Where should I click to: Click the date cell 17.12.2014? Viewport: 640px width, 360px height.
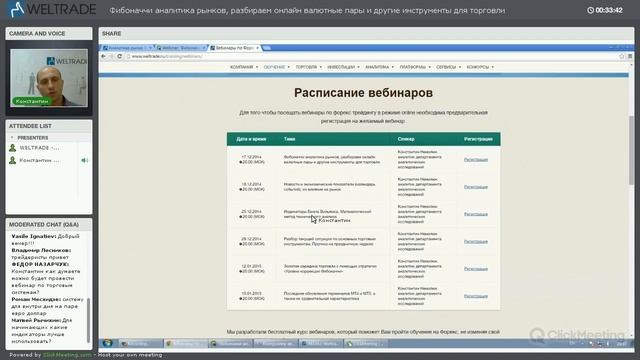(x=251, y=160)
